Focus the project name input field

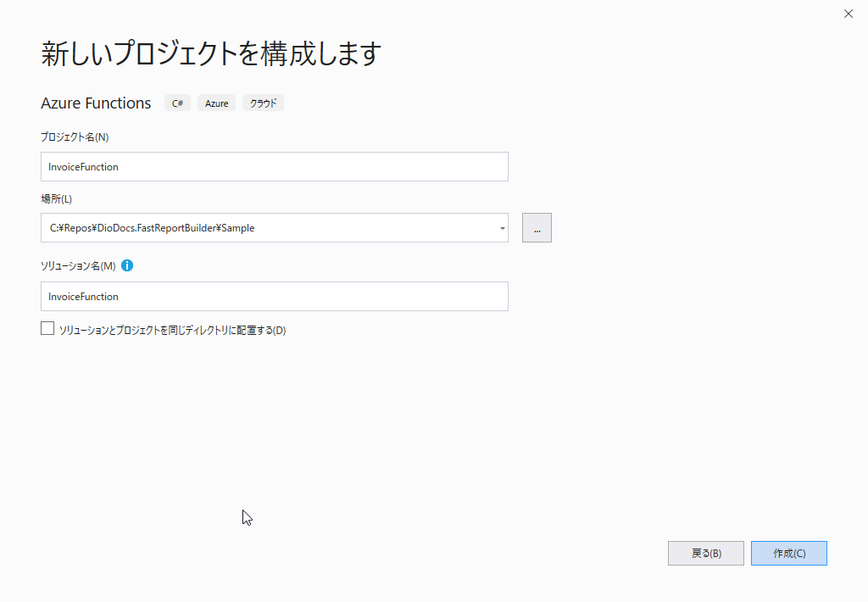point(275,167)
